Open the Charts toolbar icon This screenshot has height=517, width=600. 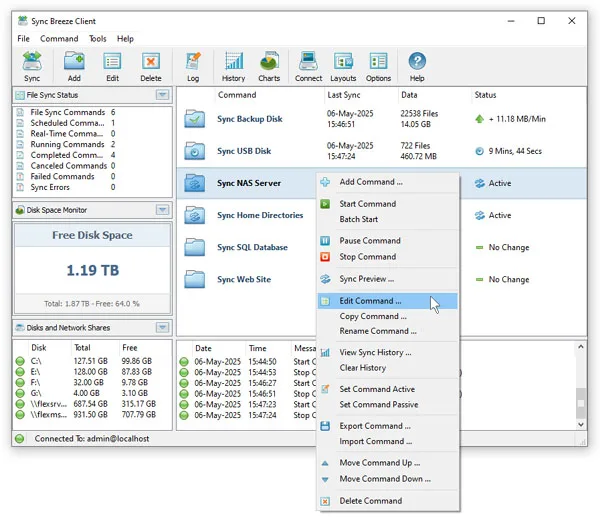coord(269,66)
